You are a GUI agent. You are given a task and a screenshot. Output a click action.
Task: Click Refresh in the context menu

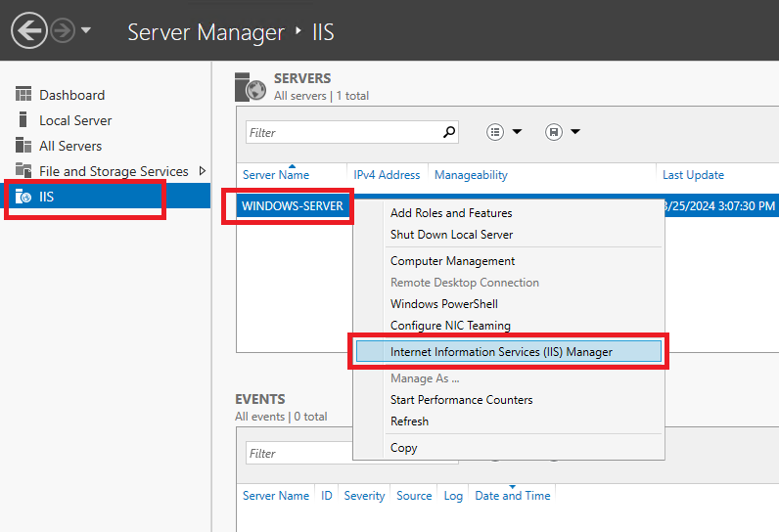[409, 421]
